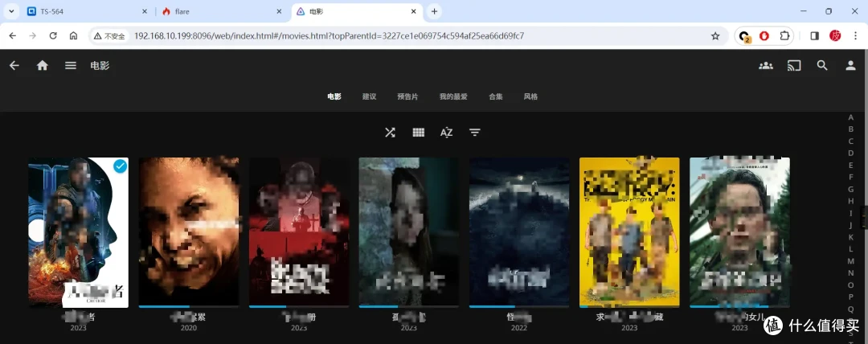Viewport: 868px width, 344px height.
Task: Click progress bar under the 2020 movie
Action: tap(189, 306)
